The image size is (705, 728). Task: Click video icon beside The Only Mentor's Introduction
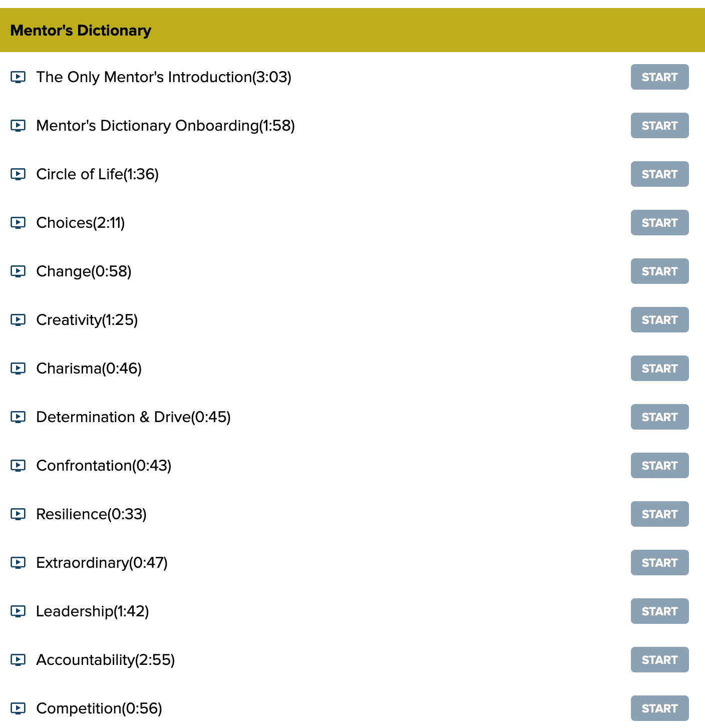(x=18, y=77)
